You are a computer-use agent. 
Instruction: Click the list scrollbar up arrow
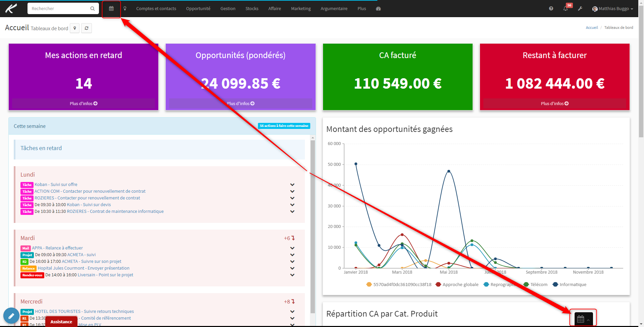[x=313, y=138]
